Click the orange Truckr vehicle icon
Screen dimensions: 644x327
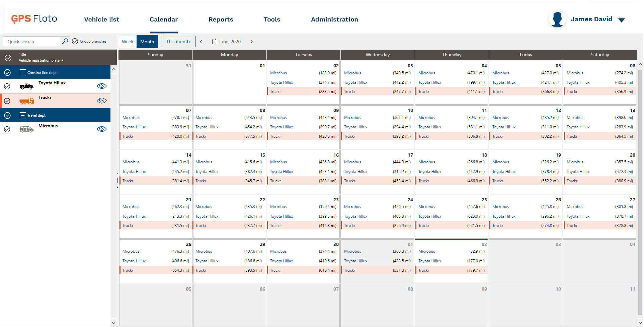[x=26, y=101]
